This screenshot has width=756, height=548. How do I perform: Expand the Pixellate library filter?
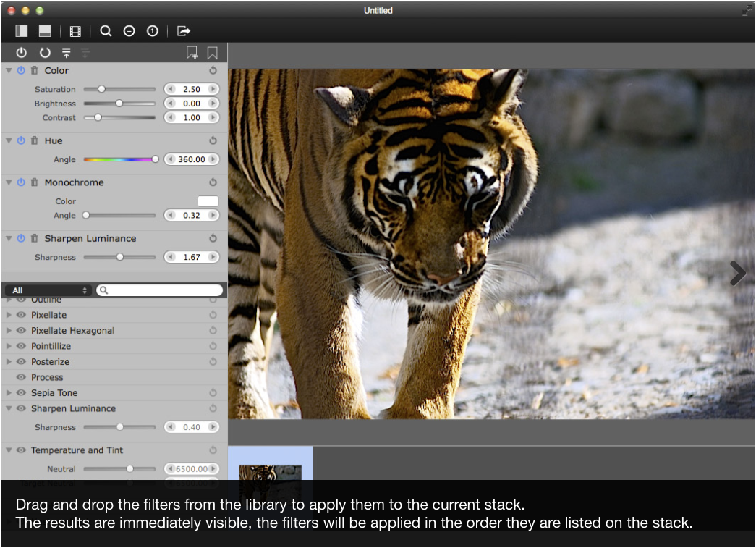coord(9,314)
